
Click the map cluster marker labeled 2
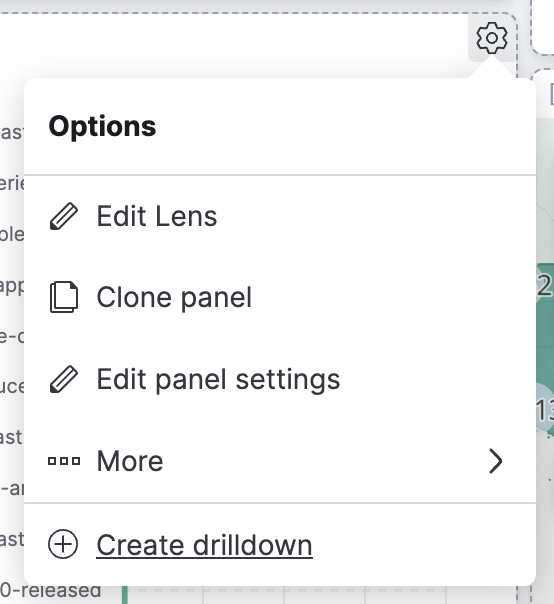[x=544, y=286]
